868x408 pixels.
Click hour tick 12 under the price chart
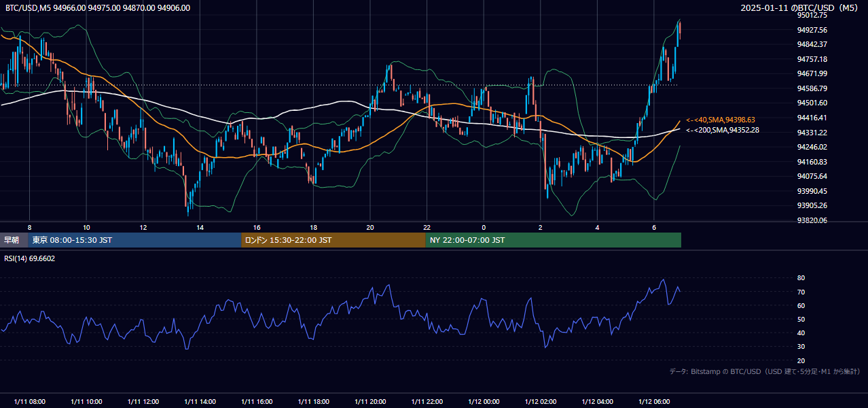point(143,227)
